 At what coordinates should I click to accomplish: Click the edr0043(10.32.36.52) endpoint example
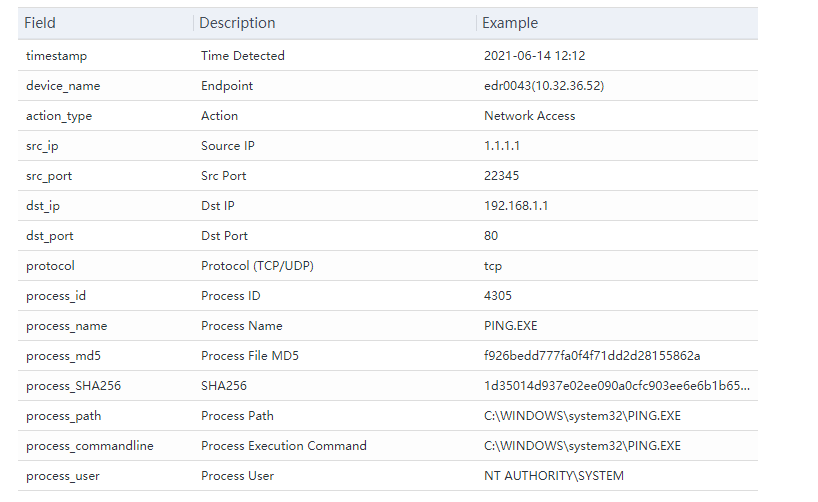click(x=543, y=86)
